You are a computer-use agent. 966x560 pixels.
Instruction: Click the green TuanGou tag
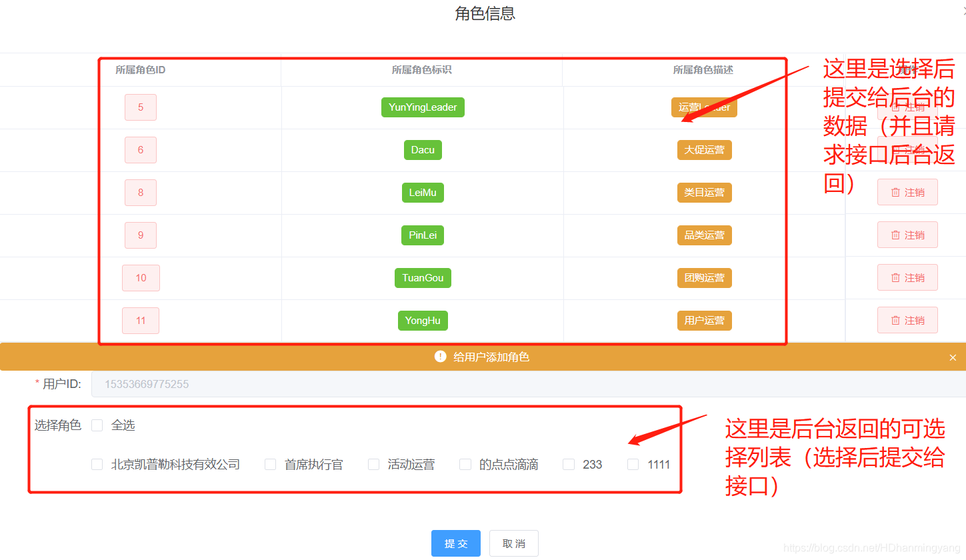[423, 278]
